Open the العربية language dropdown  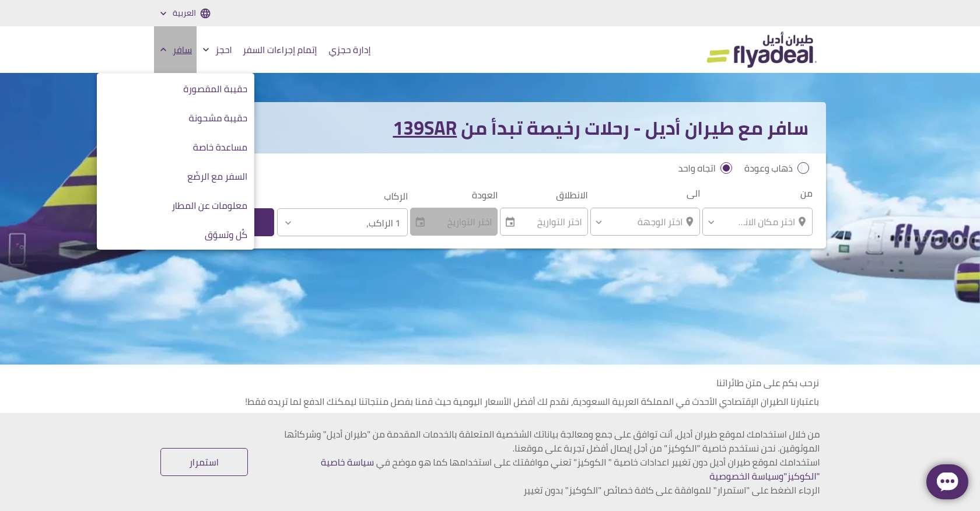click(x=185, y=13)
